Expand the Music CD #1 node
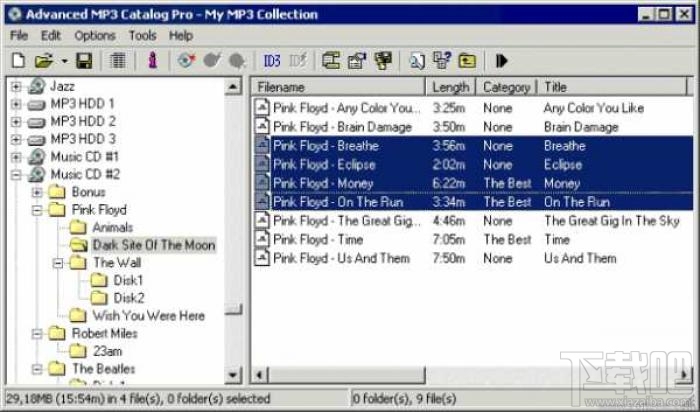The image size is (700, 412). click(x=16, y=157)
